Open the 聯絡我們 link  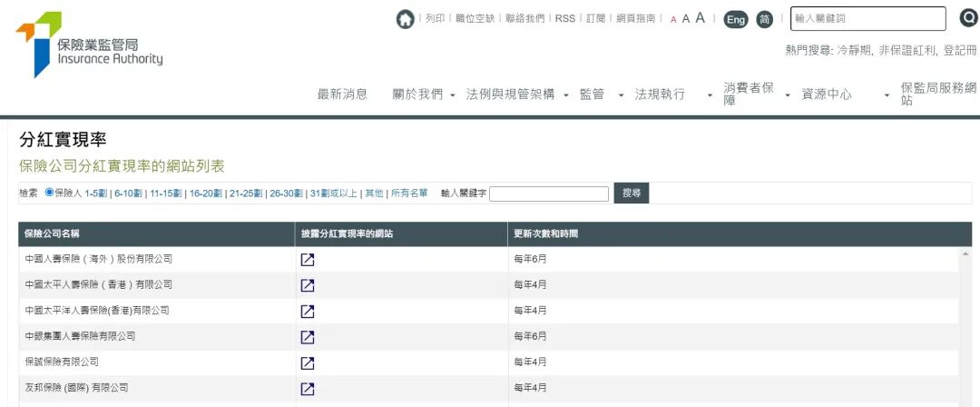525,19
